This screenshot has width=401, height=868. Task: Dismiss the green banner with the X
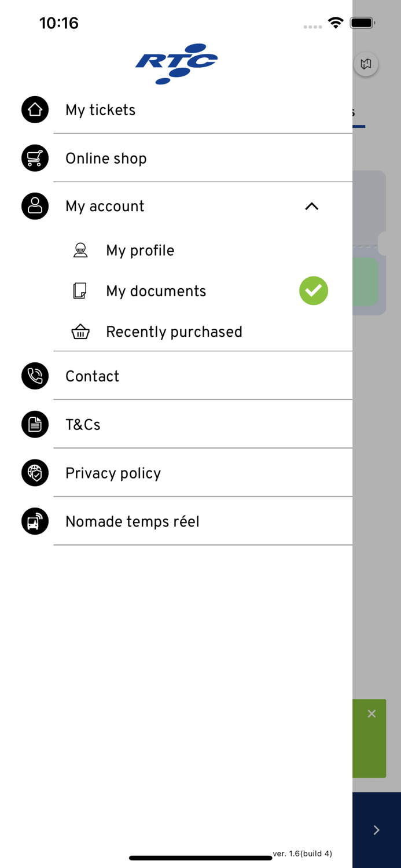click(371, 714)
